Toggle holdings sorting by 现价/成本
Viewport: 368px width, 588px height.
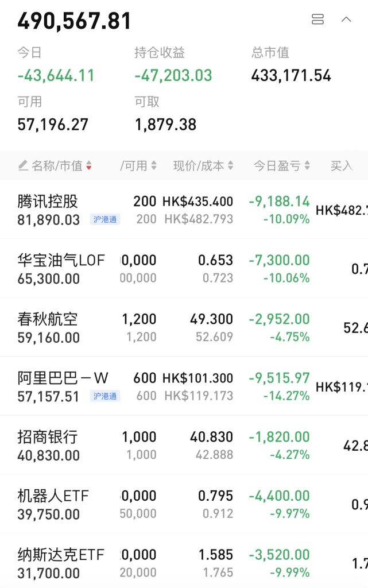(201, 165)
